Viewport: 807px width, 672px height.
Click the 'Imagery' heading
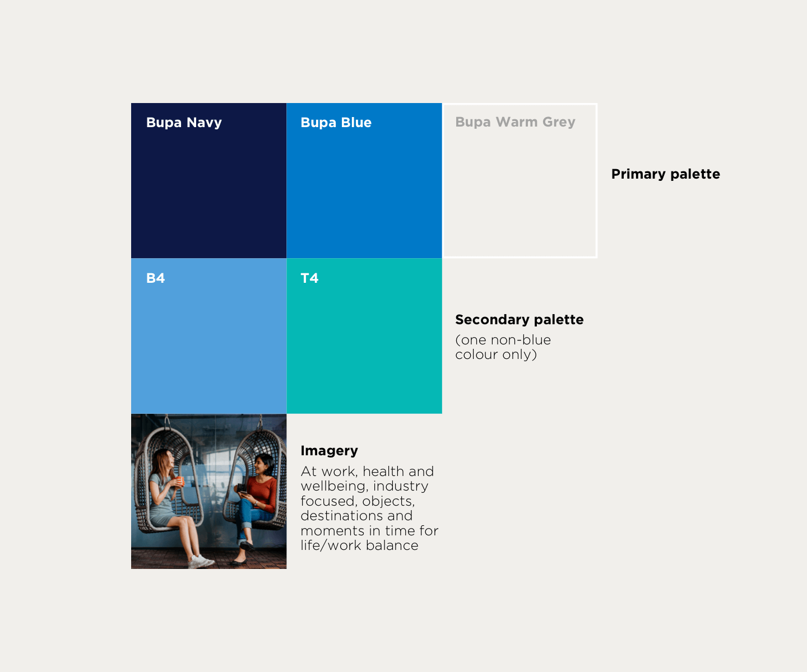329,451
